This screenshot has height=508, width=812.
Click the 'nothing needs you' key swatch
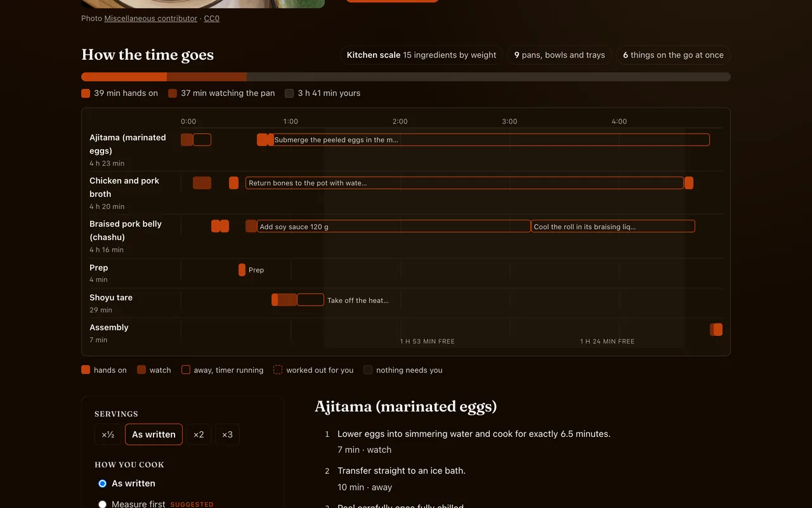(368, 370)
